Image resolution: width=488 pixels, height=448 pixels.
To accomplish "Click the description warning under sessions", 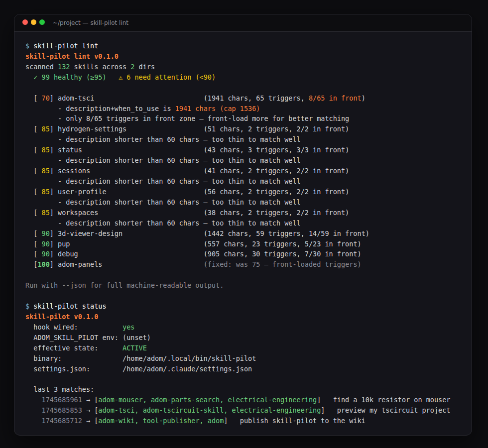I will coord(179,181).
